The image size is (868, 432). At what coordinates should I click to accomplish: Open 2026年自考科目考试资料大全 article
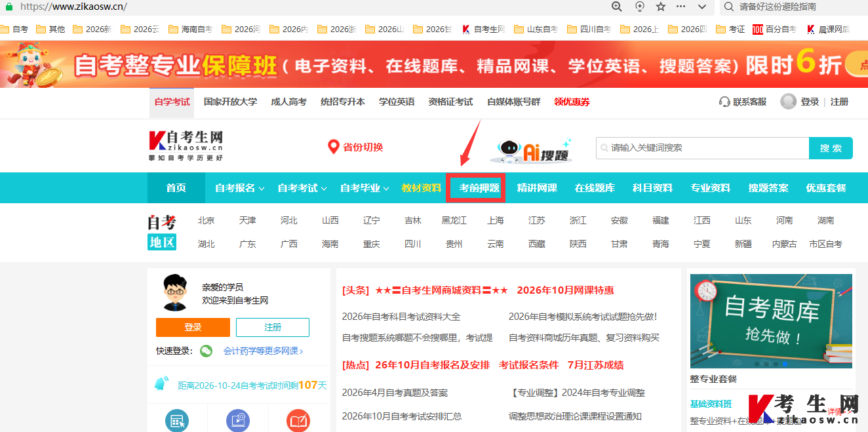401,317
